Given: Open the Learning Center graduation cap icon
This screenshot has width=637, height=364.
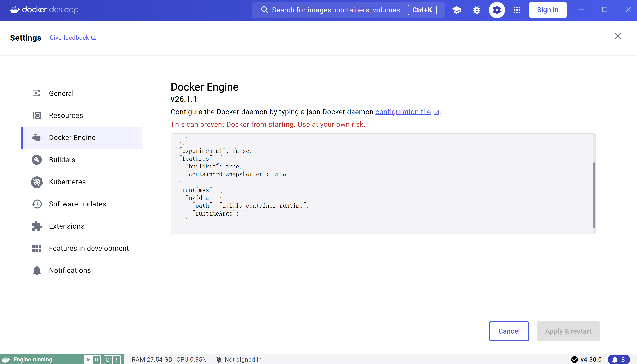Looking at the screenshot, I should click(x=456, y=10).
